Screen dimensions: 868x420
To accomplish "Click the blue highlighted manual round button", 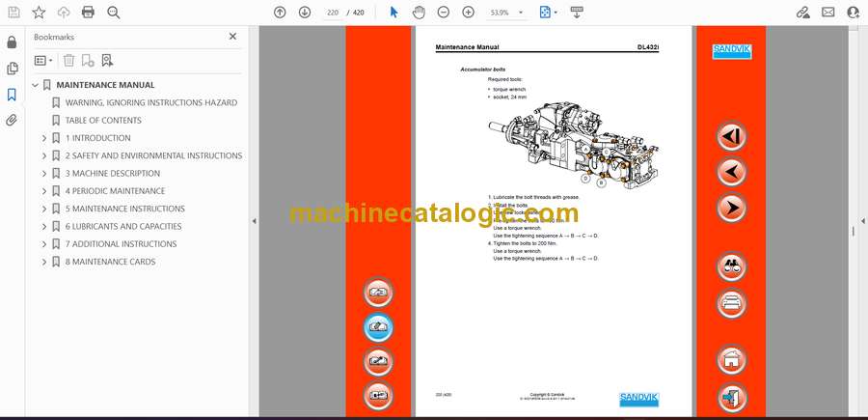I will pos(379,327).
